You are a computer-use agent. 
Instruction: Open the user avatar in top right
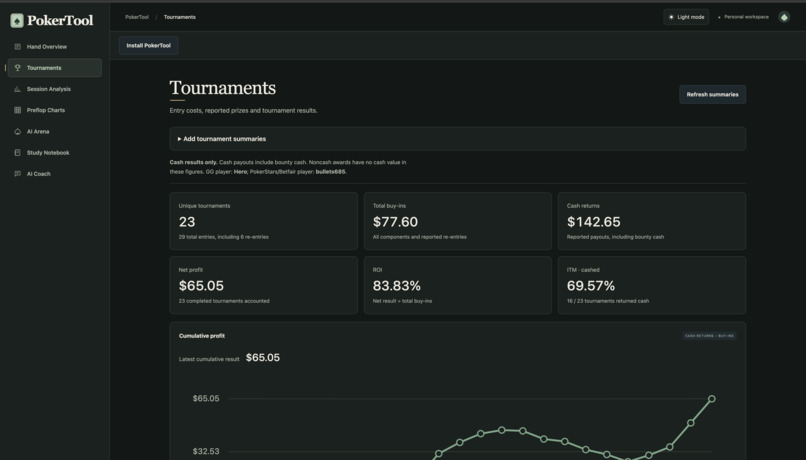pyautogui.click(x=784, y=17)
